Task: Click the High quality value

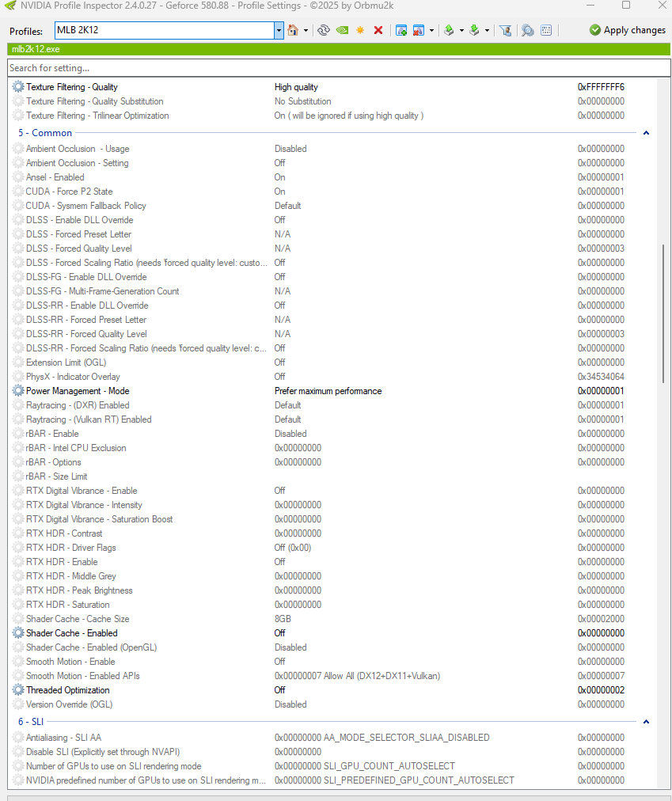Action: (296, 87)
